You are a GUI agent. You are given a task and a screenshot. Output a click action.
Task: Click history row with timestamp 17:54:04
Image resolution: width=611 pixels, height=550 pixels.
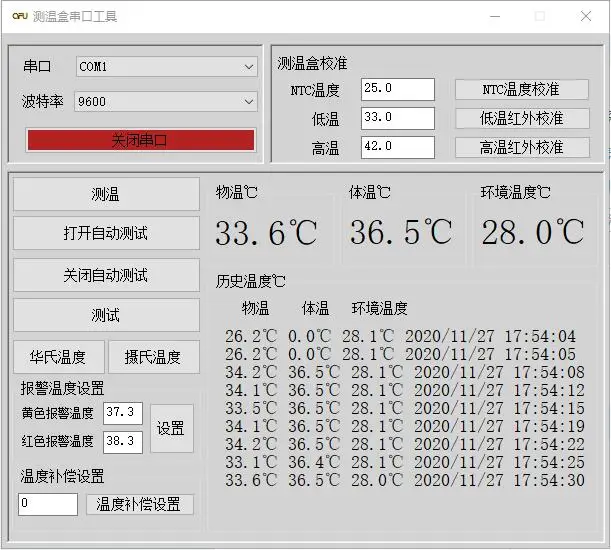click(x=400, y=336)
